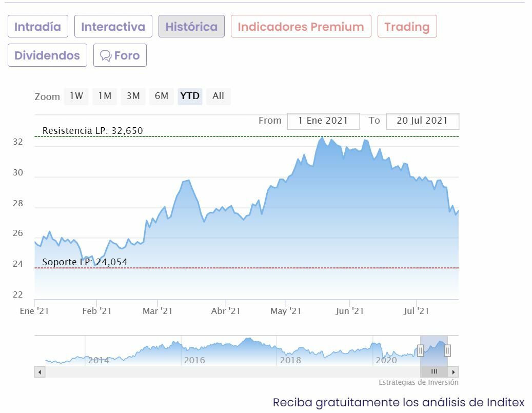
Task: Switch to the Interactiva chart tab
Action: (x=113, y=27)
